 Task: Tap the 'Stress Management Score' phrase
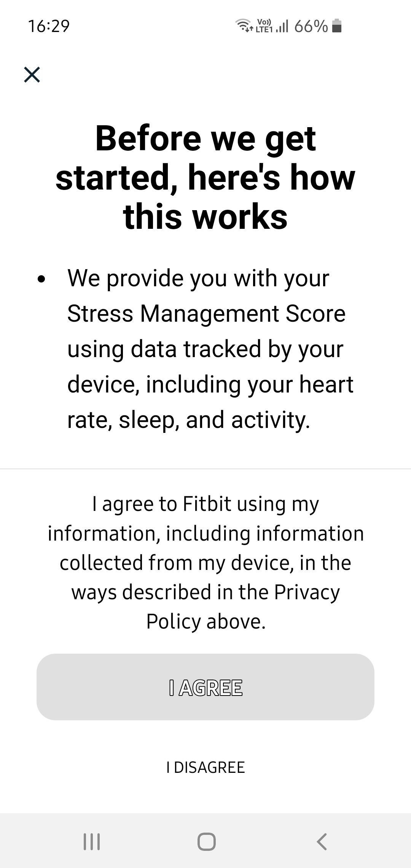(x=206, y=313)
